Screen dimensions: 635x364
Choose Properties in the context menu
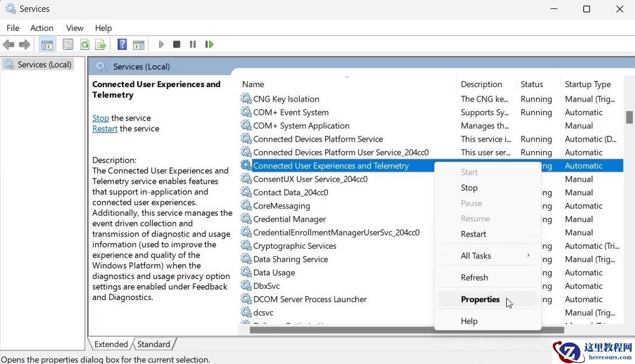(480, 299)
